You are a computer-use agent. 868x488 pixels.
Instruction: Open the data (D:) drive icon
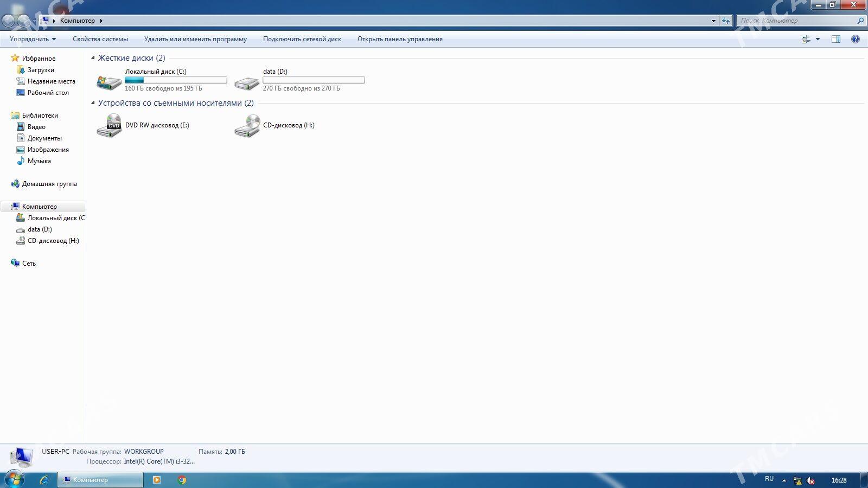(247, 82)
